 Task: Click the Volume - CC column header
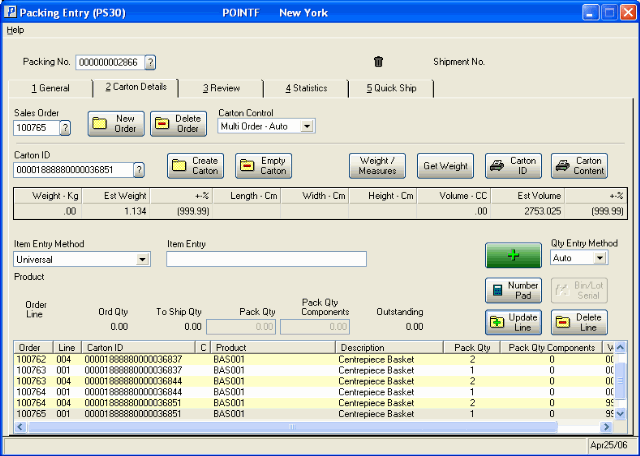[454, 196]
